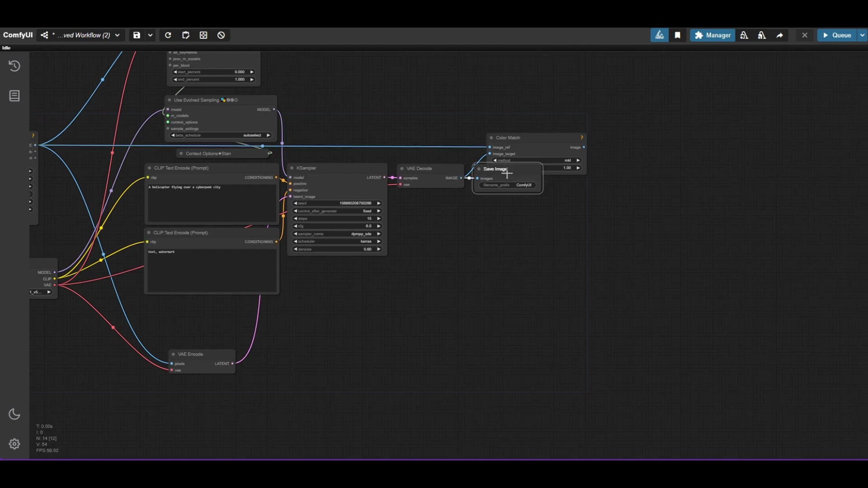Open the beta_schedule autoselect selector
This screenshot has width=868, height=488.
[221, 135]
